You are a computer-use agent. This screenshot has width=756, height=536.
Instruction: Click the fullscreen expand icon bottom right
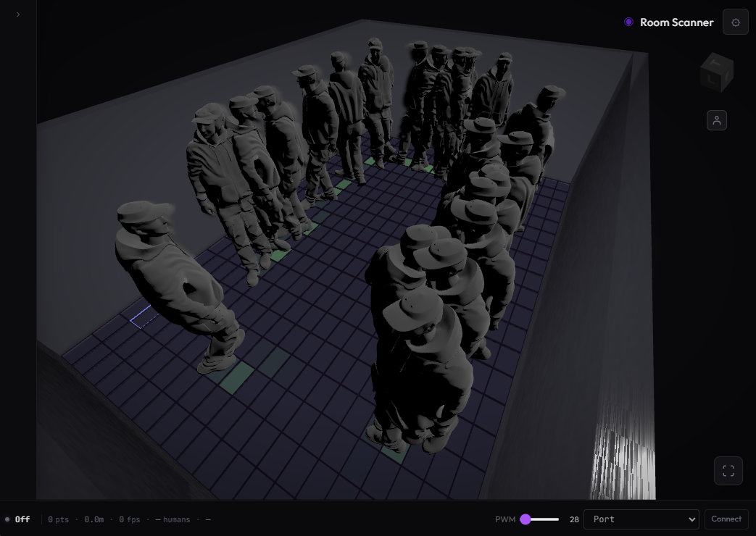click(728, 470)
